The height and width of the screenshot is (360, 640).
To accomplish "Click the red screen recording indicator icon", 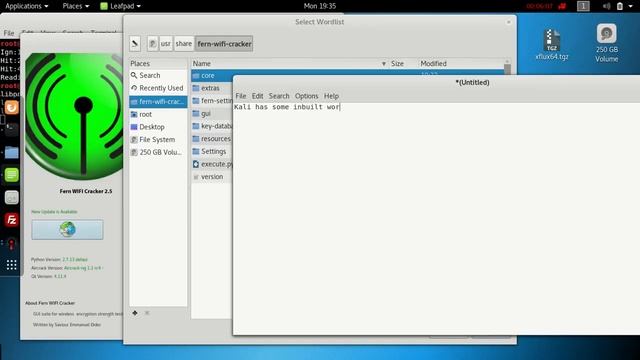I will point(562,6).
